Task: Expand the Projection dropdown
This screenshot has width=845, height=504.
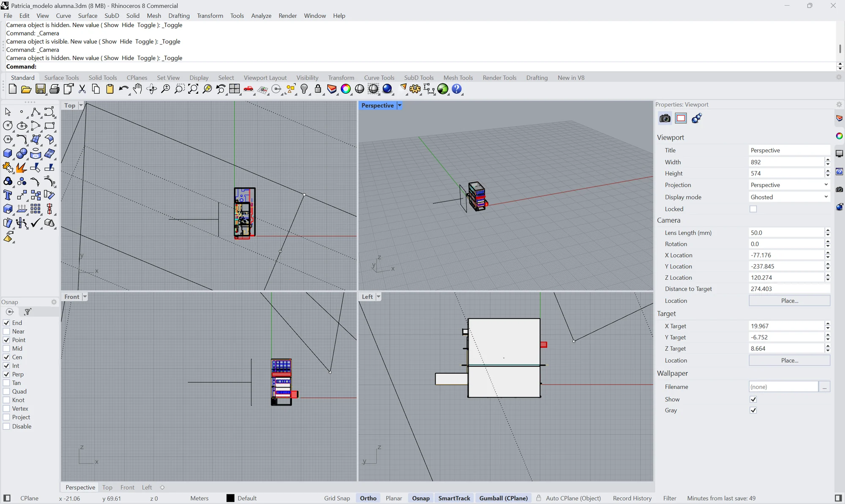Action: [789, 185]
